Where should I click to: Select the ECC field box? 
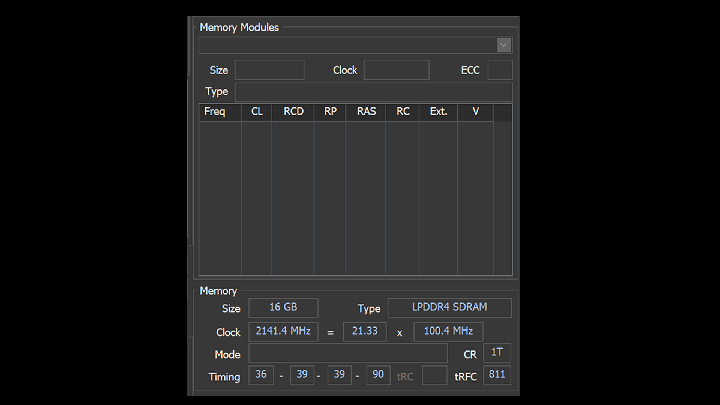point(499,70)
